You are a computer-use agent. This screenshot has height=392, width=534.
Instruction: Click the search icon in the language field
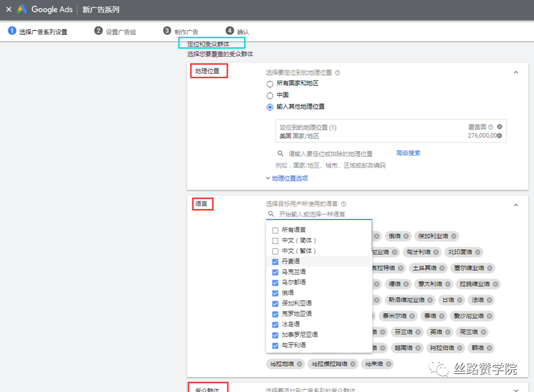click(271, 213)
